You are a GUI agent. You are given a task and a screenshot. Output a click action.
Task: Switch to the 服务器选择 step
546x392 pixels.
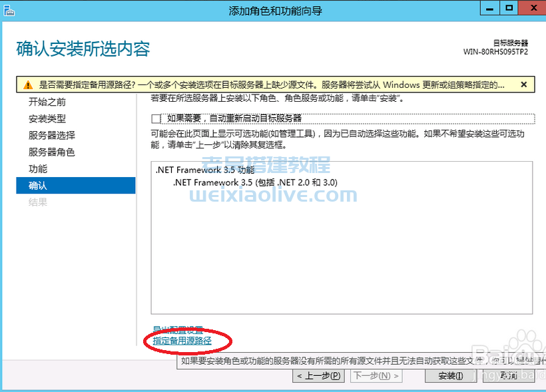coord(51,136)
